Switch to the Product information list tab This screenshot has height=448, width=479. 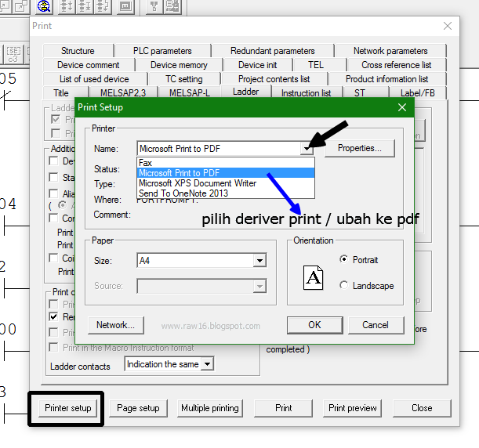pos(386,79)
